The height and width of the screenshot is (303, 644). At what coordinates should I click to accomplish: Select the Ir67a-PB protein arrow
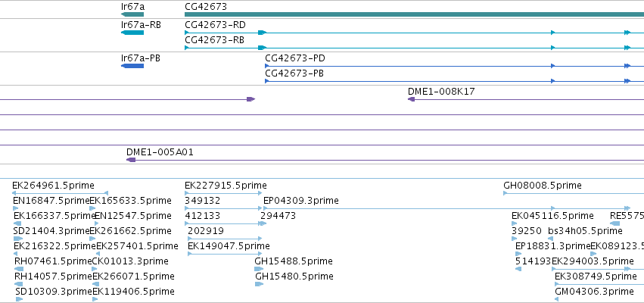coord(132,66)
